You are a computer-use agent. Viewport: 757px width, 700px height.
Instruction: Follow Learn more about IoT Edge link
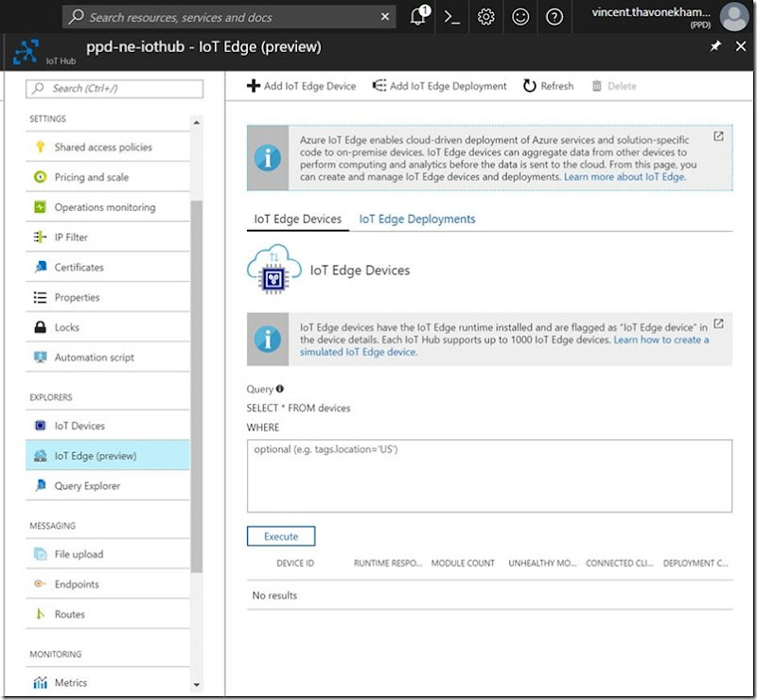[625, 177]
